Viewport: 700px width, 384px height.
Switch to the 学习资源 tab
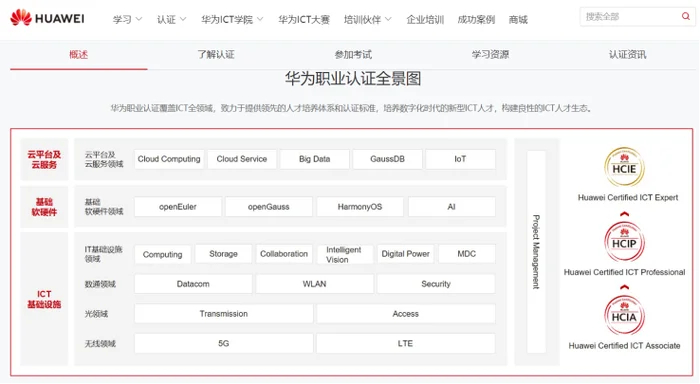[x=491, y=54]
